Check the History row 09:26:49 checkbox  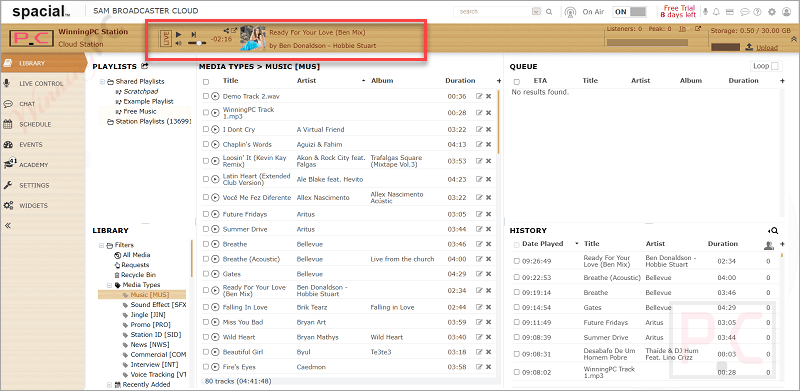[516, 261]
